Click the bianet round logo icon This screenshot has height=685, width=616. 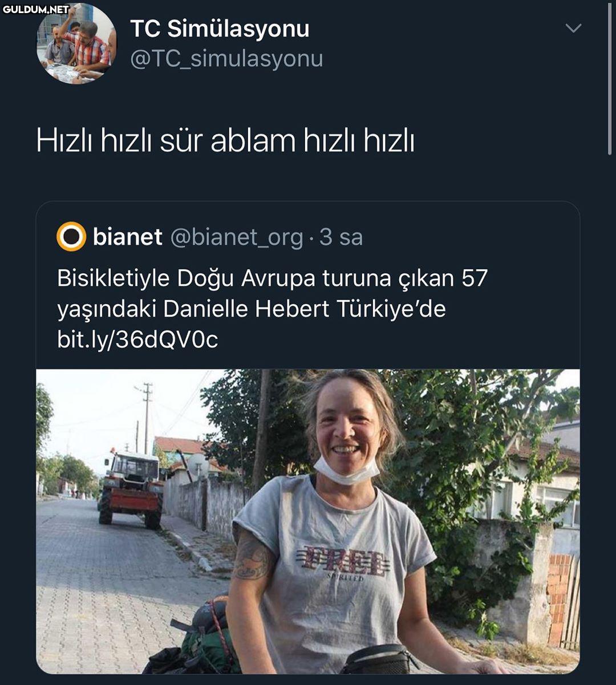coord(71,237)
